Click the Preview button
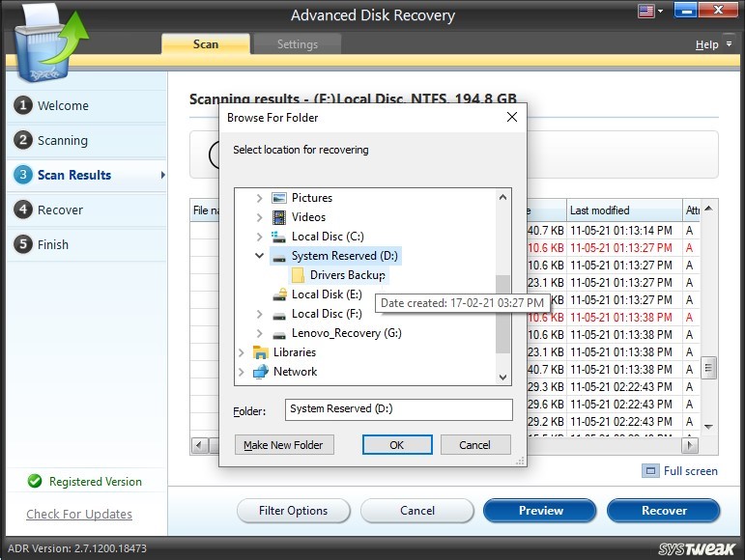 point(540,511)
